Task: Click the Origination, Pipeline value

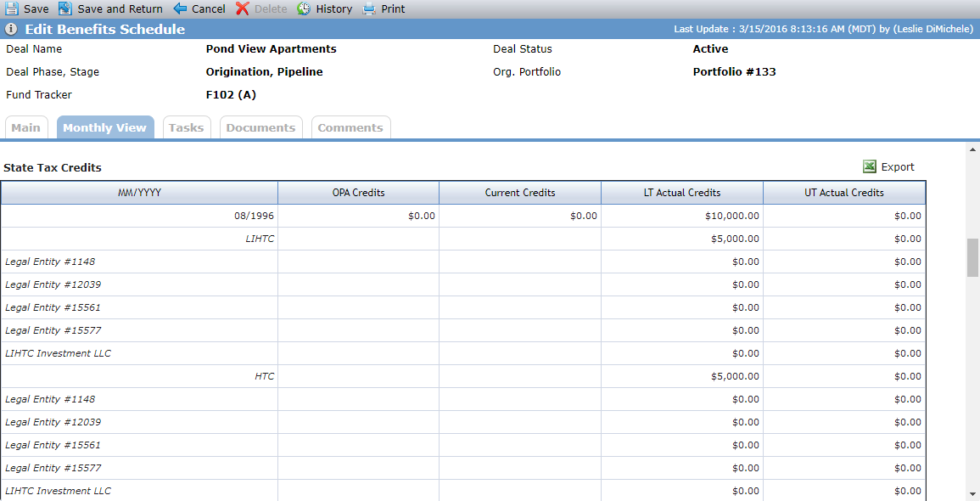Action: click(265, 72)
